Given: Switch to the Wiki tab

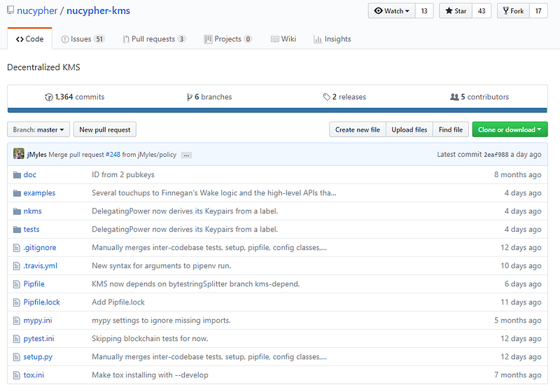Looking at the screenshot, I should 283,39.
